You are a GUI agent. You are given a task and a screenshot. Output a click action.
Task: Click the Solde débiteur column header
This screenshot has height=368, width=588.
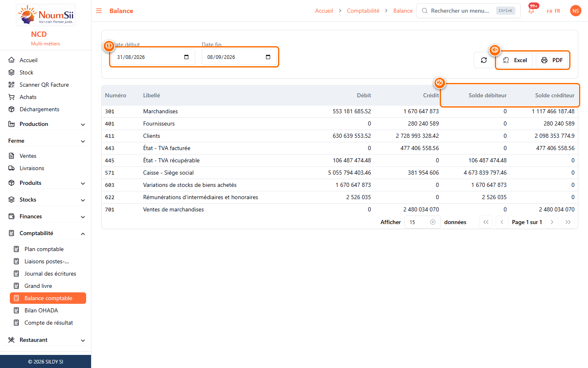click(488, 95)
